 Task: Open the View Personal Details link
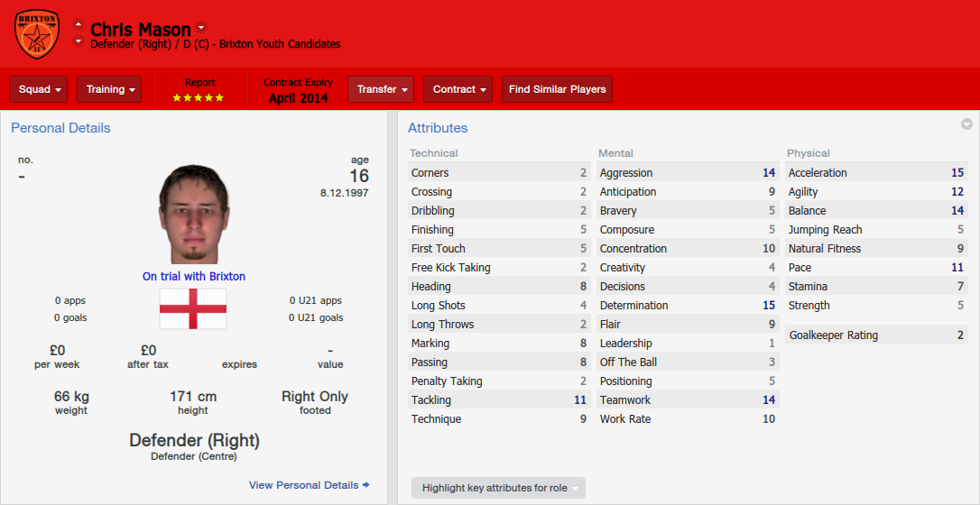tap(304, 485)
